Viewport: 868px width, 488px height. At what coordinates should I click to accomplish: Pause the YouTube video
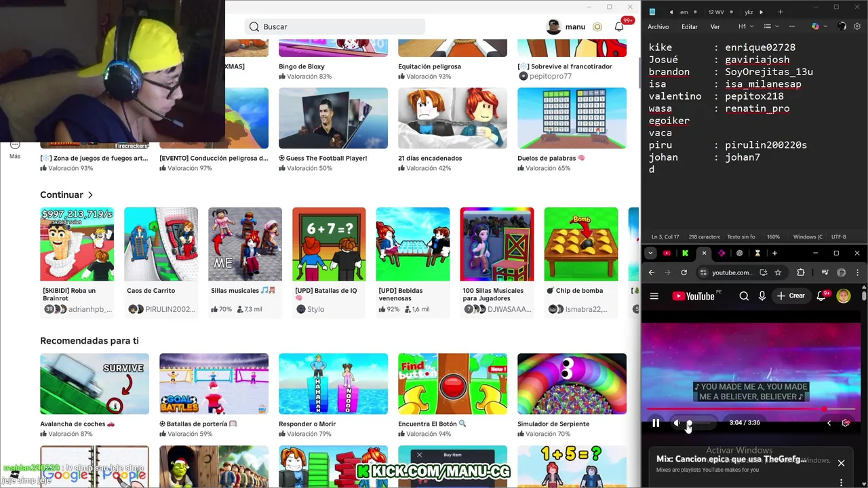click(656, 423)
